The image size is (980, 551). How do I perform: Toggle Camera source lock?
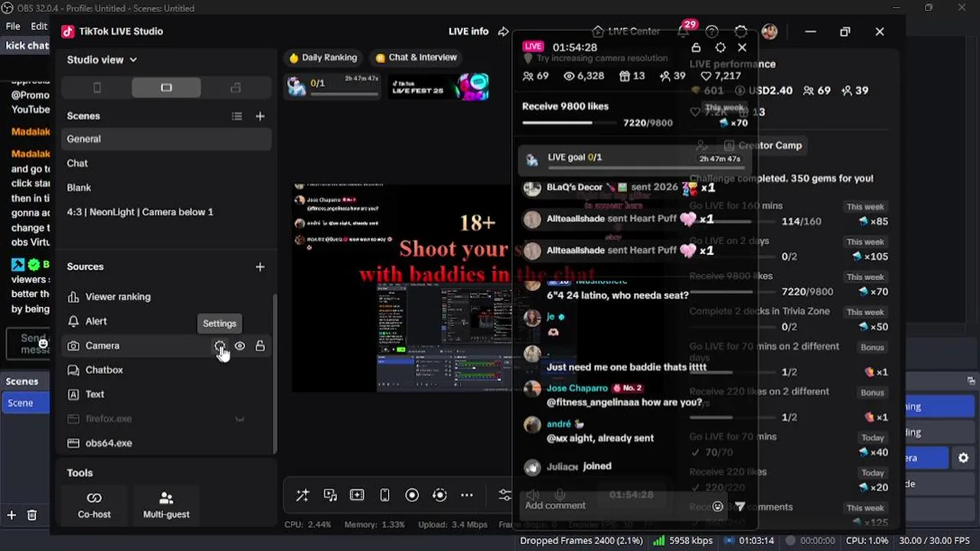pyautogui.click(x=260, y=346)
